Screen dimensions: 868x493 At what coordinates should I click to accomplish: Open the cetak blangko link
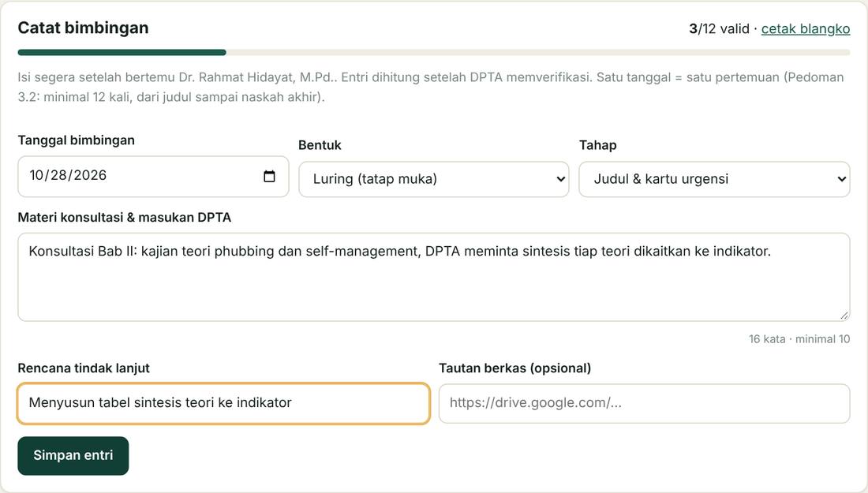(x=806, y=28)
